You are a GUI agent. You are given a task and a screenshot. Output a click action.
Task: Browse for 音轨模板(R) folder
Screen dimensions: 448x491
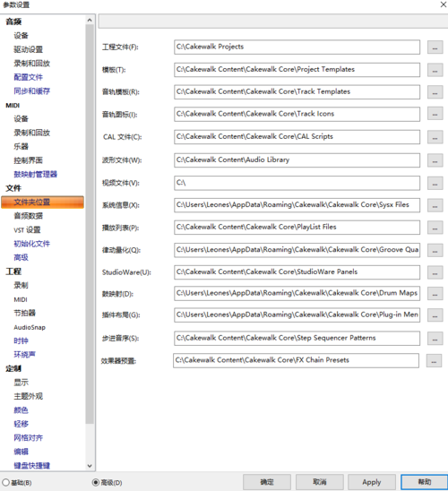click(x=435, y=92)
